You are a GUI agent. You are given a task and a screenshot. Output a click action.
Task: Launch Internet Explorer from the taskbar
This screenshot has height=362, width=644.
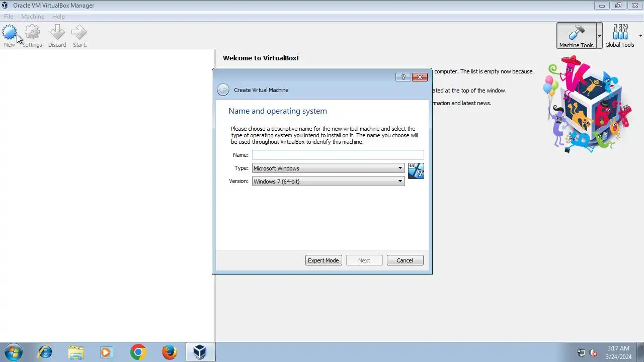click(45, 352)
